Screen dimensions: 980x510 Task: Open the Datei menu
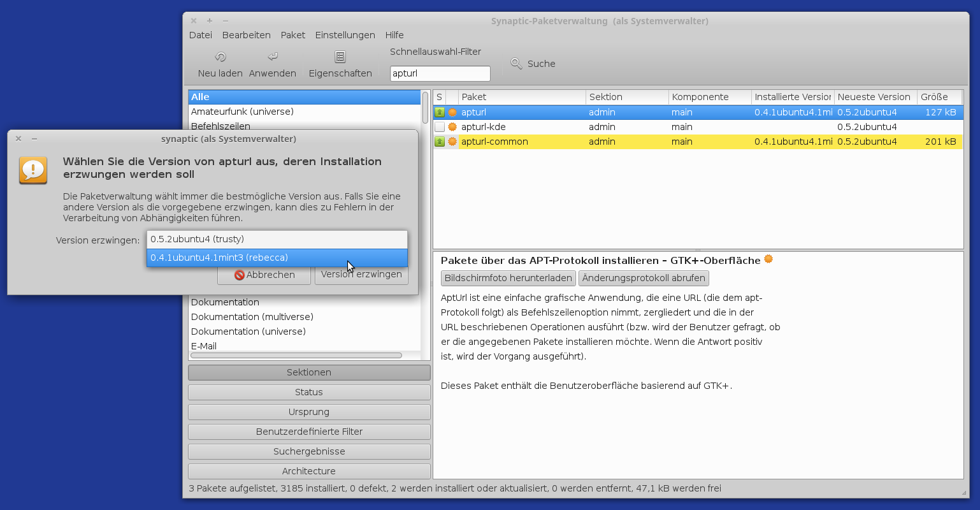[x=201, y=35]
